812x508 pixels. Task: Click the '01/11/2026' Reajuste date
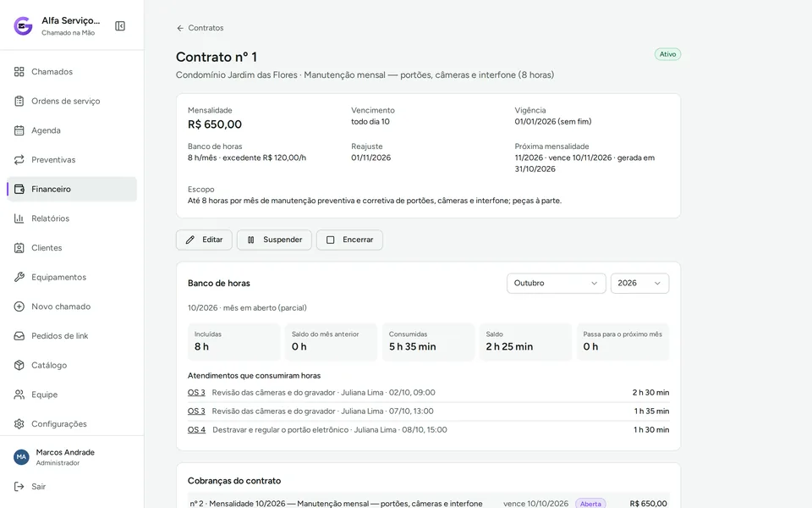[370, 158]
